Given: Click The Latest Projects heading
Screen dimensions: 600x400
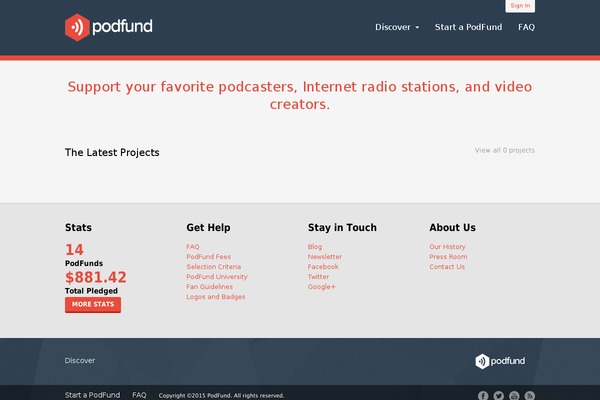Looking at the screenshot, I should pyautogui.click(x=112, y=152).
